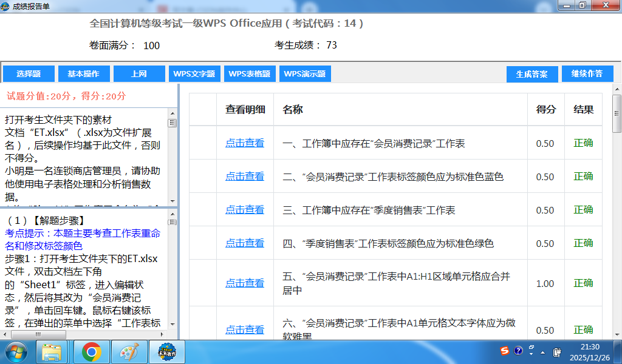Click the solution panel horizontal scroll-right arrow

[162, 334]
